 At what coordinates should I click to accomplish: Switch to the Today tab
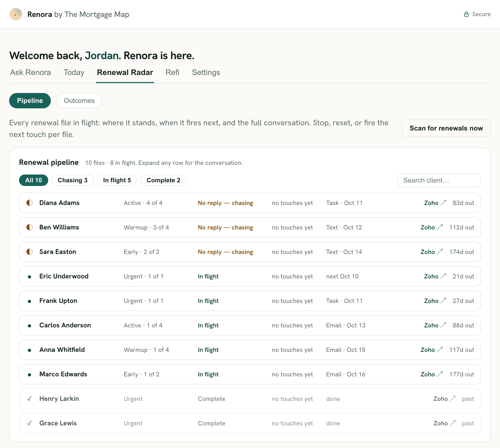click(x=74, y=72)
